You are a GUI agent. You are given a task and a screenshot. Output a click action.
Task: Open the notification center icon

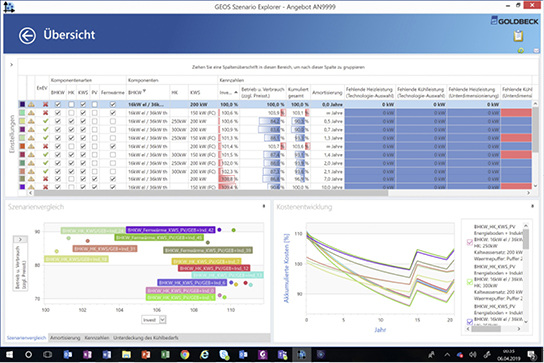pos(532,355)
